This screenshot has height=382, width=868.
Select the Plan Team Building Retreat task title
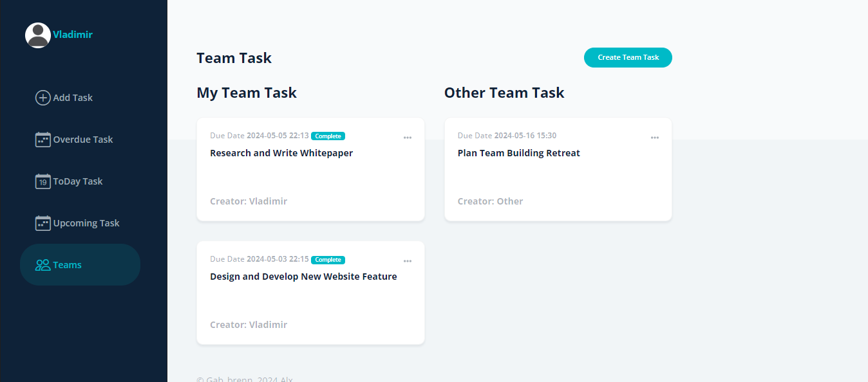point(518,153)
